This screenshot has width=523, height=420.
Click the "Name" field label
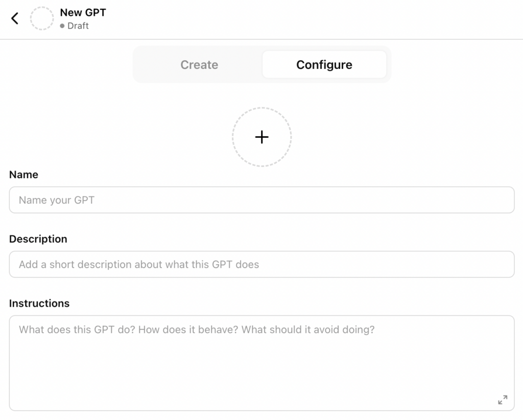pos(23,175)
